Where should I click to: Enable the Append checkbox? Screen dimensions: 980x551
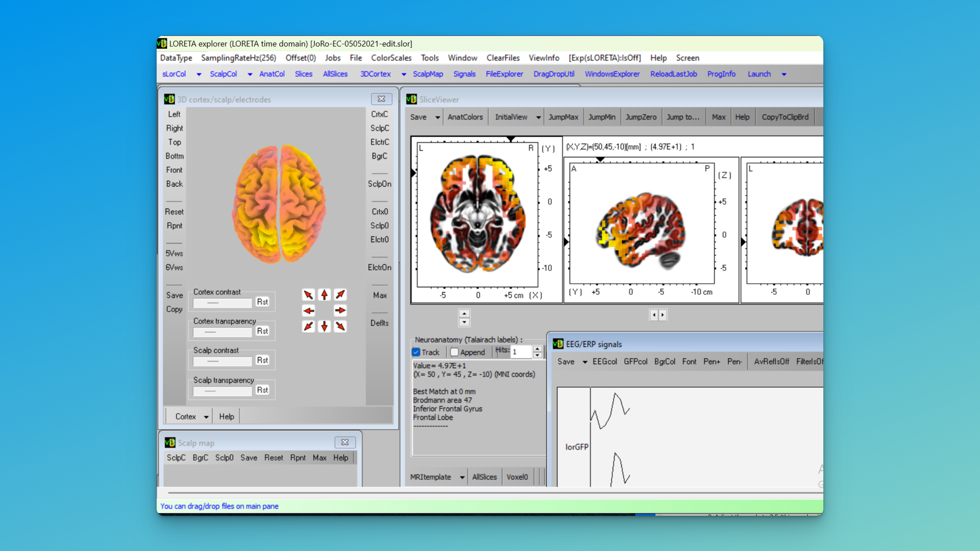[454, 352]
